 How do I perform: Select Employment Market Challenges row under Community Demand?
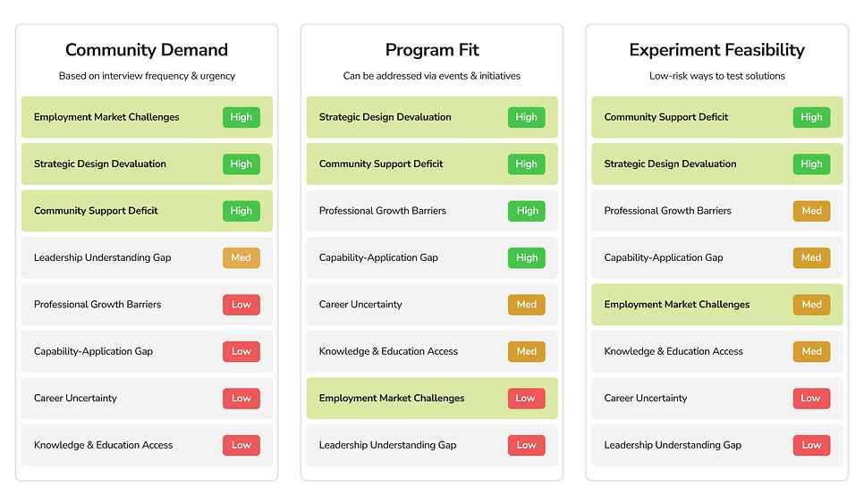pyautogui.click(x=106, y=117)
